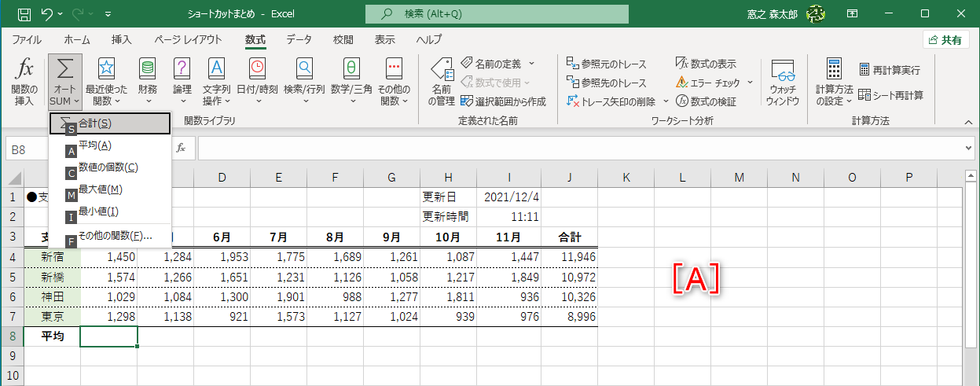The width and height of the screenshot is (980, 386).
Task: Switch to the データ tab
Action: click(x=299, y=39)
